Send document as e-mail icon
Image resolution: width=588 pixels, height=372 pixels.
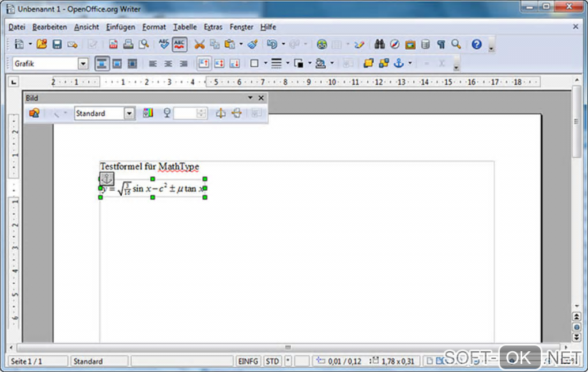(x=73, y=44)
